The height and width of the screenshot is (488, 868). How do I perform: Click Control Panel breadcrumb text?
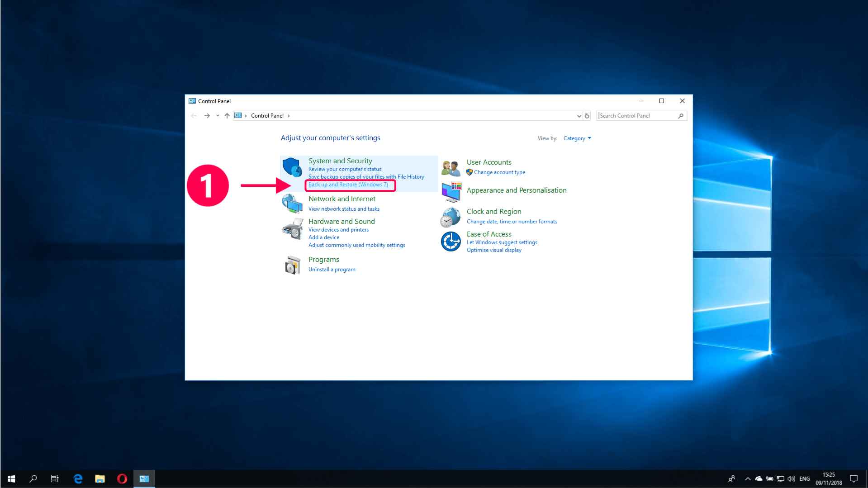click(267, 116)
